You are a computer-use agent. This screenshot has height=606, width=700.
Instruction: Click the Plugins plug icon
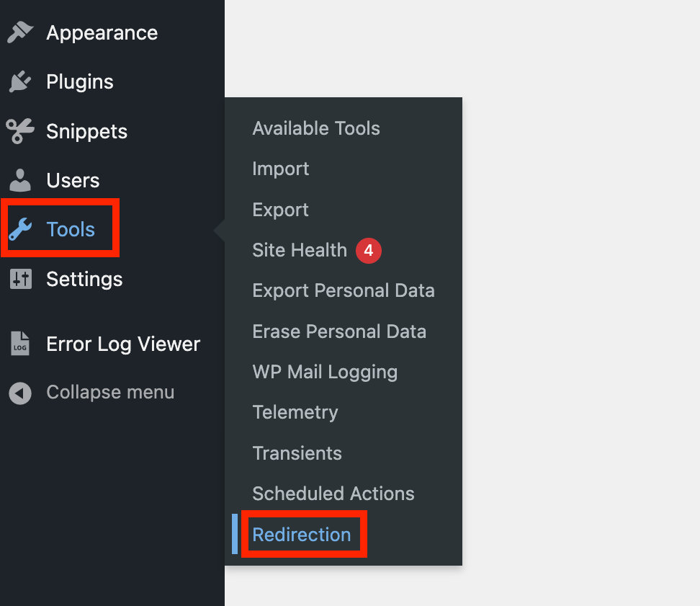coord(20,81)
